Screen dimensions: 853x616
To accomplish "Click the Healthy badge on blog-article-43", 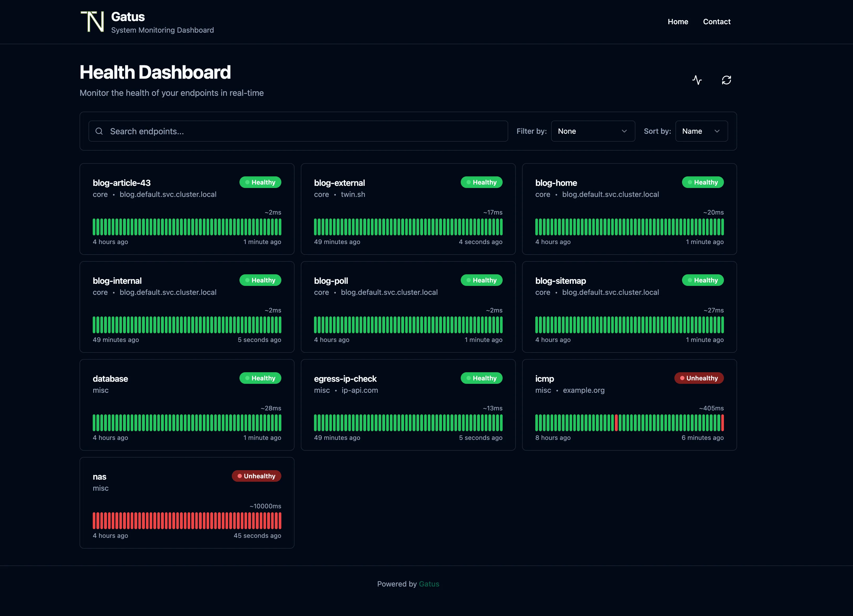I will click(x=260, y=182).
